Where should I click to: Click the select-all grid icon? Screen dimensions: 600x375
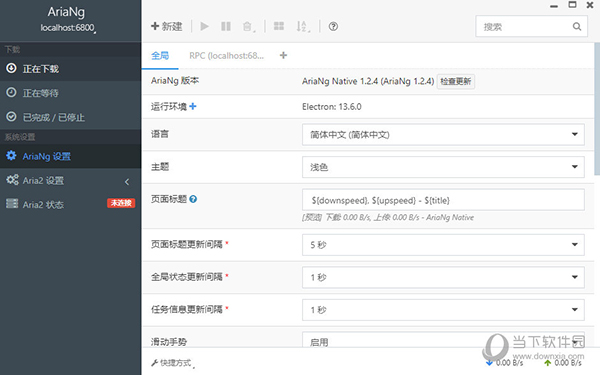tap(279, 26)
